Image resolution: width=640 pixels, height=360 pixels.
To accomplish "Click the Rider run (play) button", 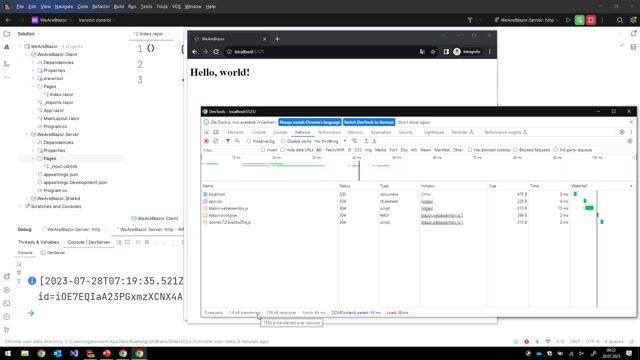I will pos(568,20).
